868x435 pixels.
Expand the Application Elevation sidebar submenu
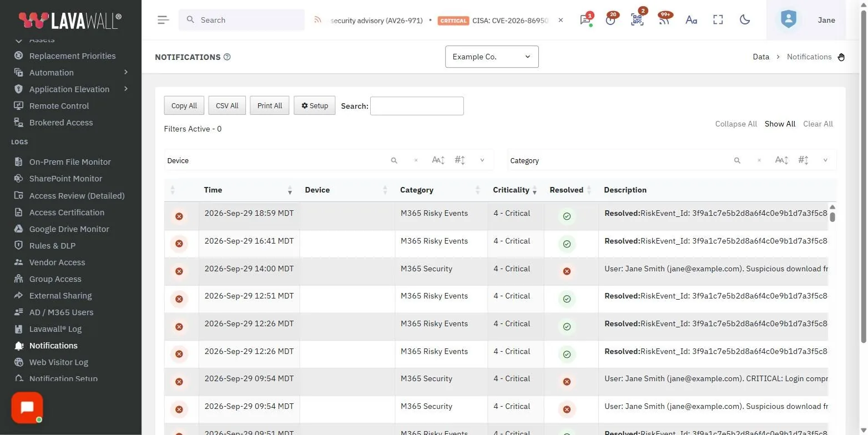point(126,89)
